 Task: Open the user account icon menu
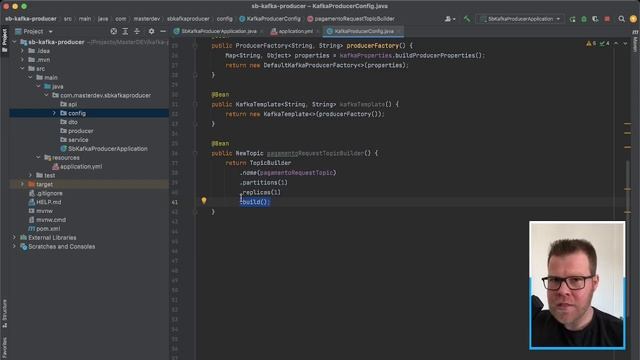(x=449, y=19)
